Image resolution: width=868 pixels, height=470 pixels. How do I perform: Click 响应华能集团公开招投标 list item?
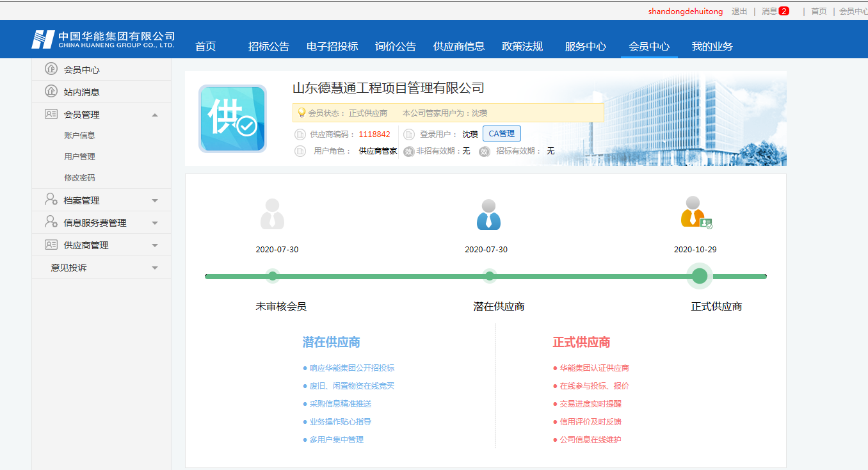tap(352, 368)
